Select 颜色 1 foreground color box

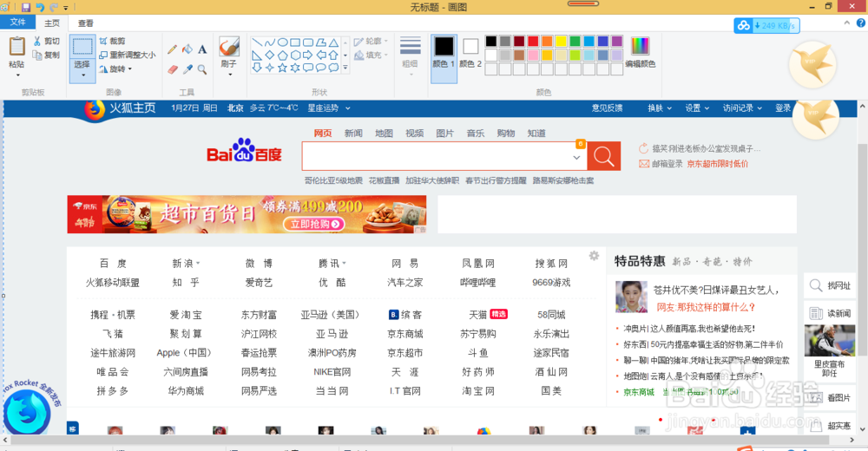click(444, 57)
